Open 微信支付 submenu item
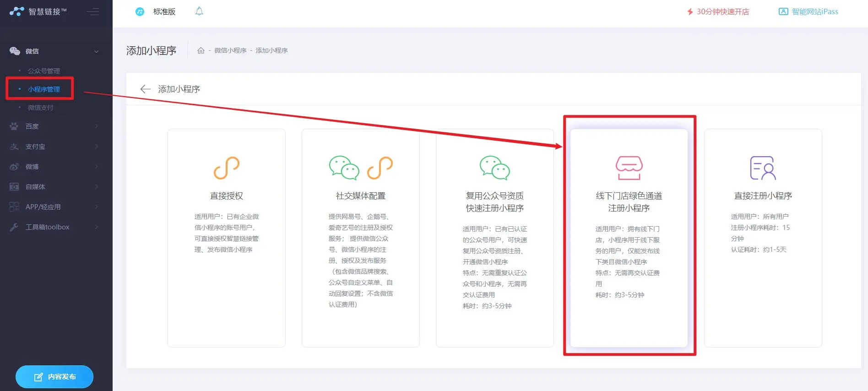Image resolution: width=868 pixels, height=391 pixels. (41, 108)
